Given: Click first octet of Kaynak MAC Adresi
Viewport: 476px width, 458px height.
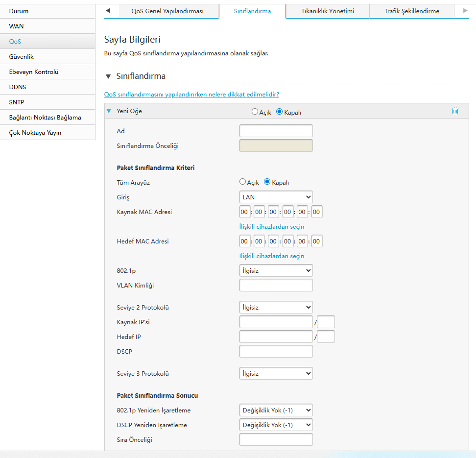Looking at the screenshot, I should (244, 212).
